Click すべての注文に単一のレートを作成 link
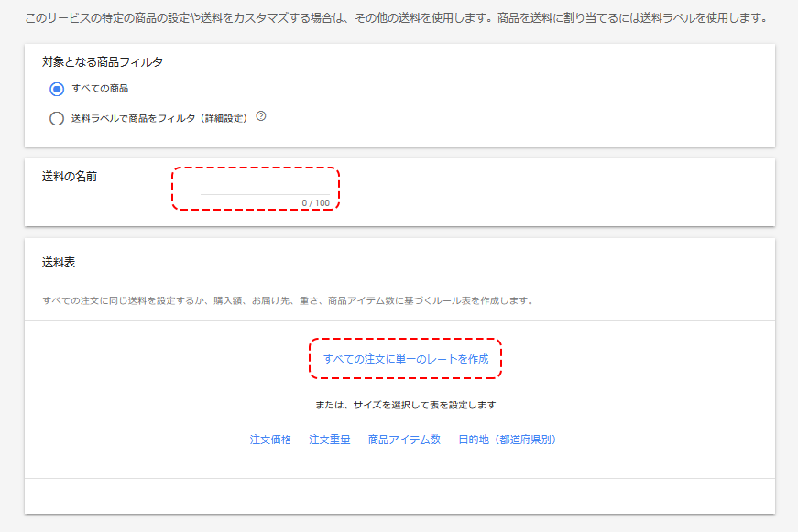Image resolution: width=798 pixels, height=532 pixels. tap(406, 359)
